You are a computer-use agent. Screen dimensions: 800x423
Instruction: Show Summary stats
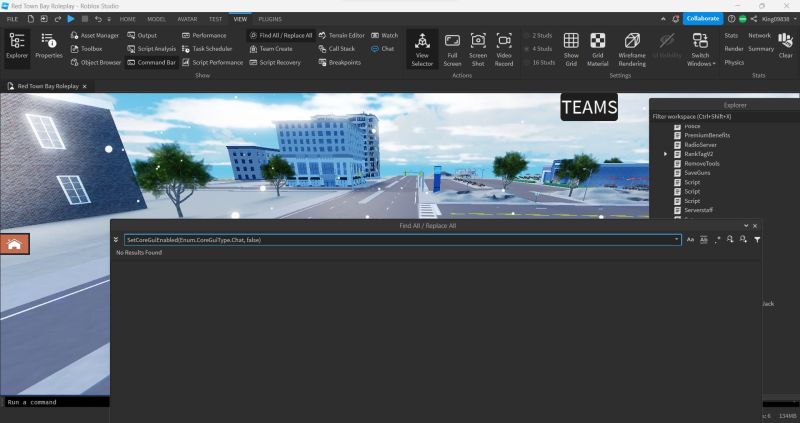coord(761,49)
